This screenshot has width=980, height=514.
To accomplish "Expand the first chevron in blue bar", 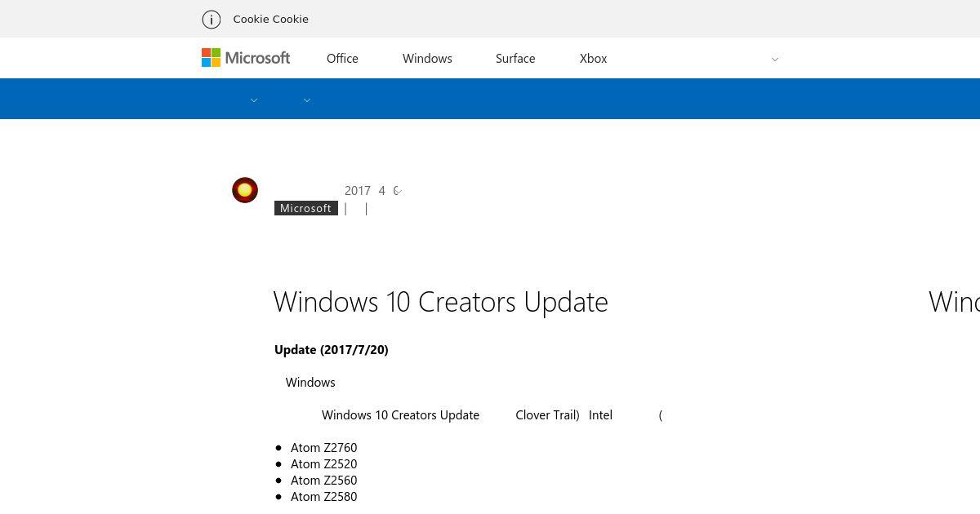I will [254, 100].
